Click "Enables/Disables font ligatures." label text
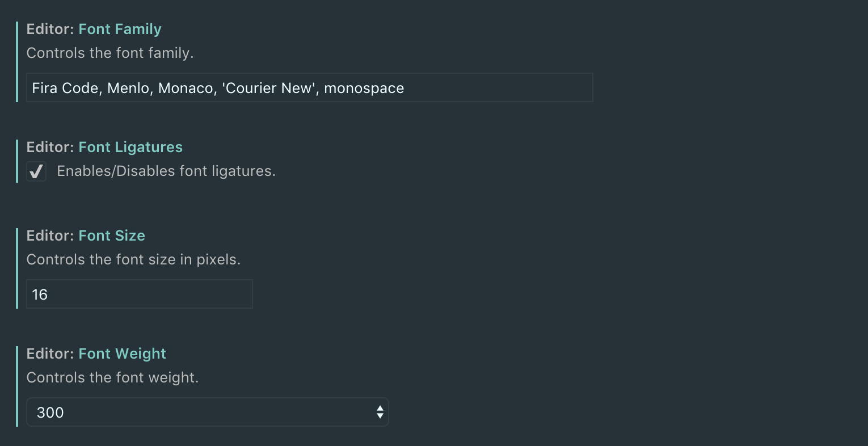868x446 pixels. (166, 171)
